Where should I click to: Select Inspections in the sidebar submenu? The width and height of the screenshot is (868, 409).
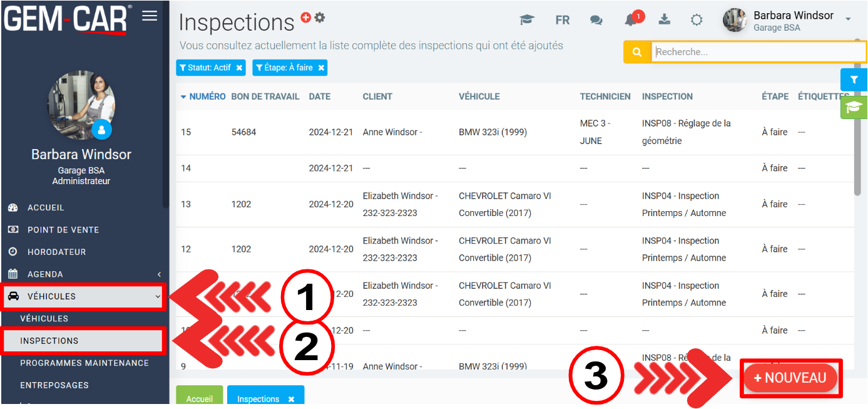(x=49, y=341)
